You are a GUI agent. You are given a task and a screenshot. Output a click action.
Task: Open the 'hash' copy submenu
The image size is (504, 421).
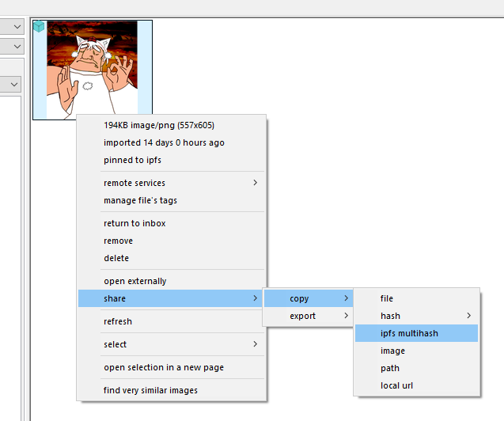[416, 316]
